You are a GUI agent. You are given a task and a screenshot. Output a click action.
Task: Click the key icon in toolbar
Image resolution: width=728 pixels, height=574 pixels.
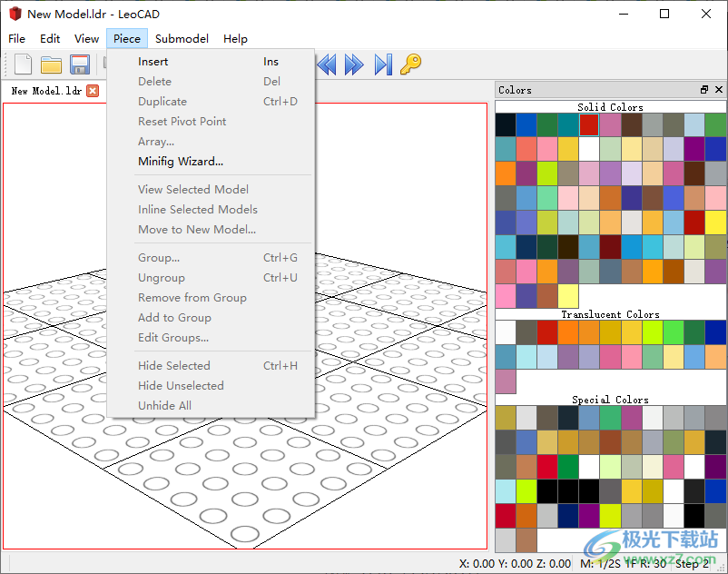[x=411, y=64]
